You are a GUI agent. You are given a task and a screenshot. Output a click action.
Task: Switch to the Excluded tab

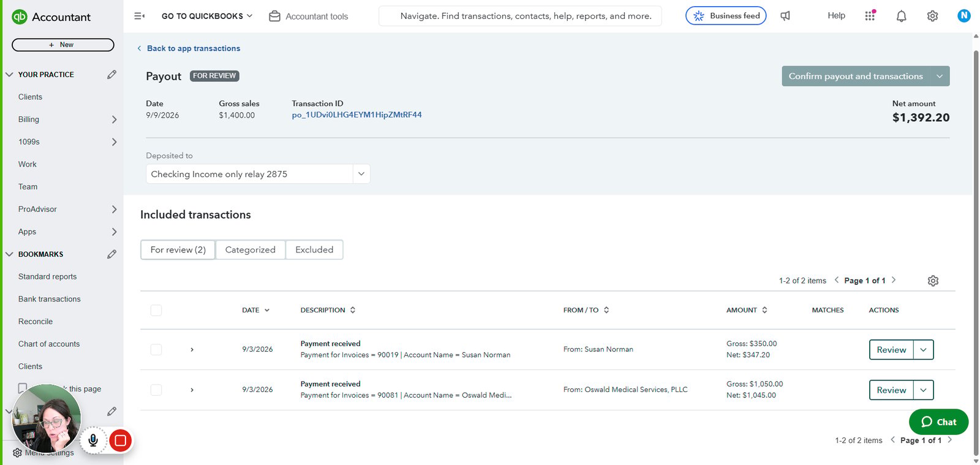pos(314,249)
